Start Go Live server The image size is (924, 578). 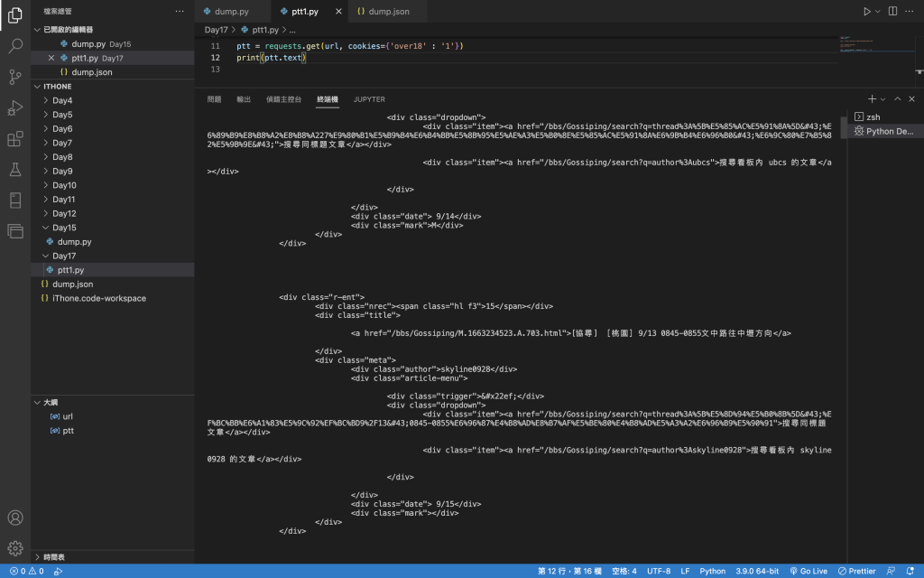tap(808, 571)
